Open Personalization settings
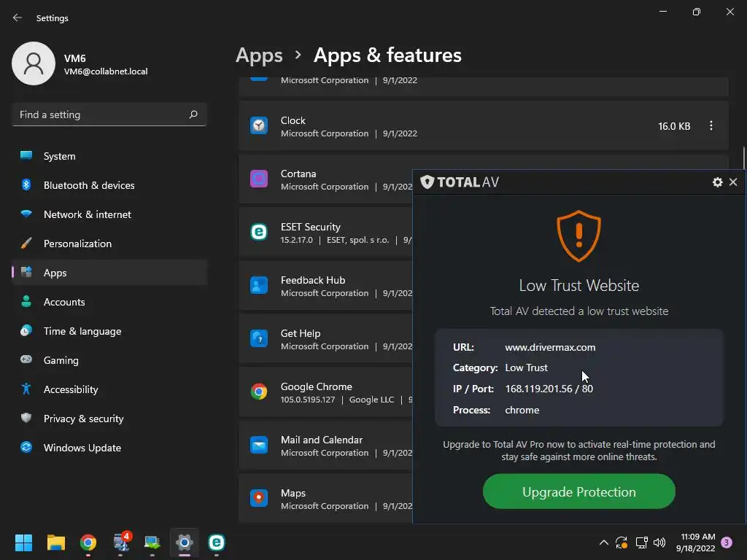The width and height of the screenshot is (747, 560). coord(109,244)
